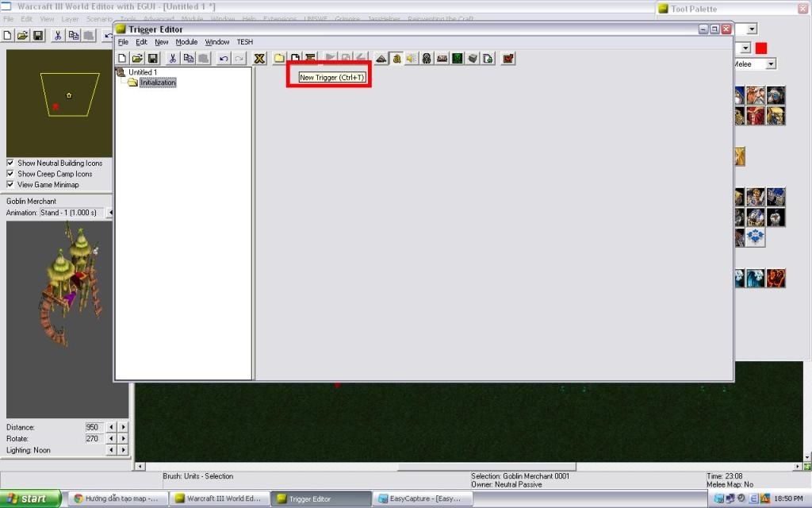Open New menu in Trigger Editor
This screenshot has height=508, width=812.
[x=162, y=42]
